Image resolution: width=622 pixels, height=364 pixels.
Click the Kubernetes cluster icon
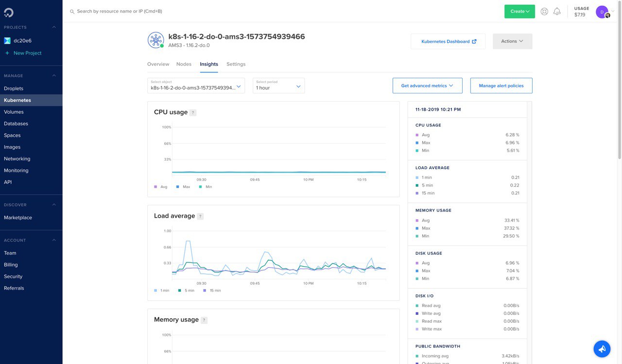click(x=155, y=40)
